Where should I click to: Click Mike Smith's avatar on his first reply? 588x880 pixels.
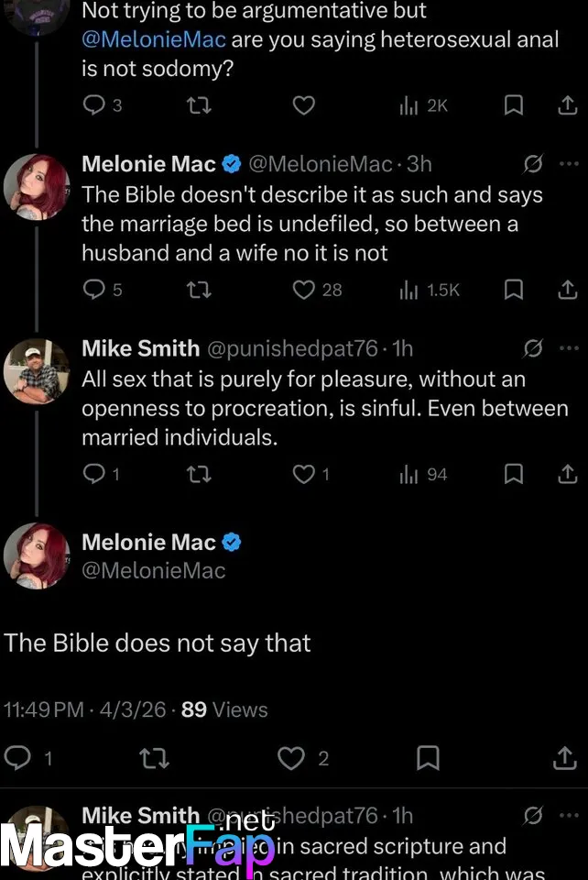(x=36, y=370)
